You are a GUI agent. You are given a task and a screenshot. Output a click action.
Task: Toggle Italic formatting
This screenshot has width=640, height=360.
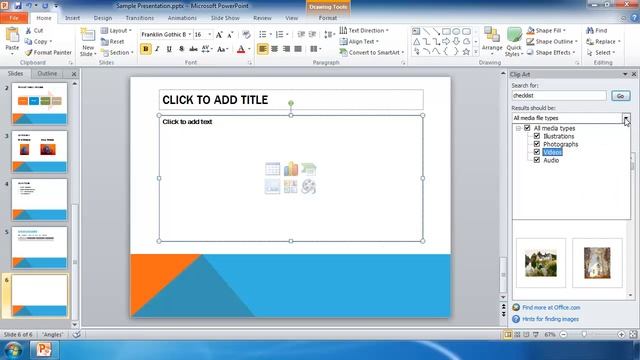157,49
